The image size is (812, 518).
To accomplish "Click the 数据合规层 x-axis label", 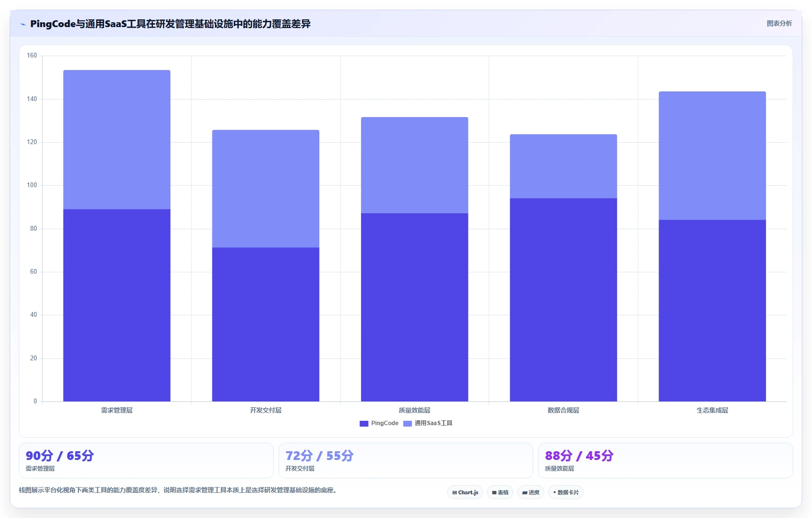I will click(x=563, y=410).
